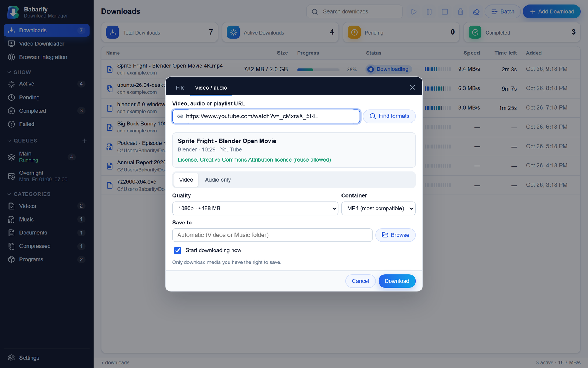588x368 pixels.
Task: Show Completed downloads filter
Action: coord(47,111)
